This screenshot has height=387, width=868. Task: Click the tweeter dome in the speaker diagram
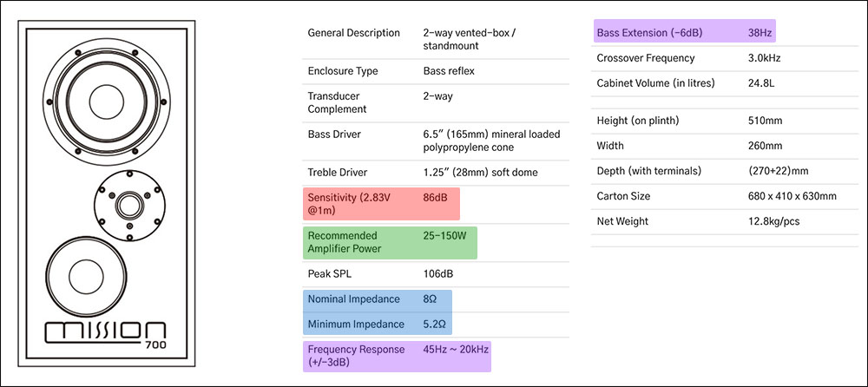click(x=128, y=206)
